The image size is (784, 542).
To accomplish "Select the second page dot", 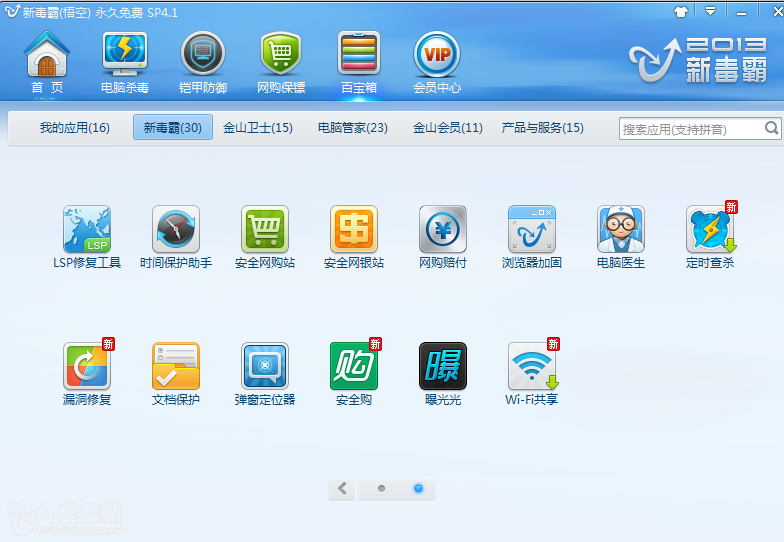I will click(418, 488).
